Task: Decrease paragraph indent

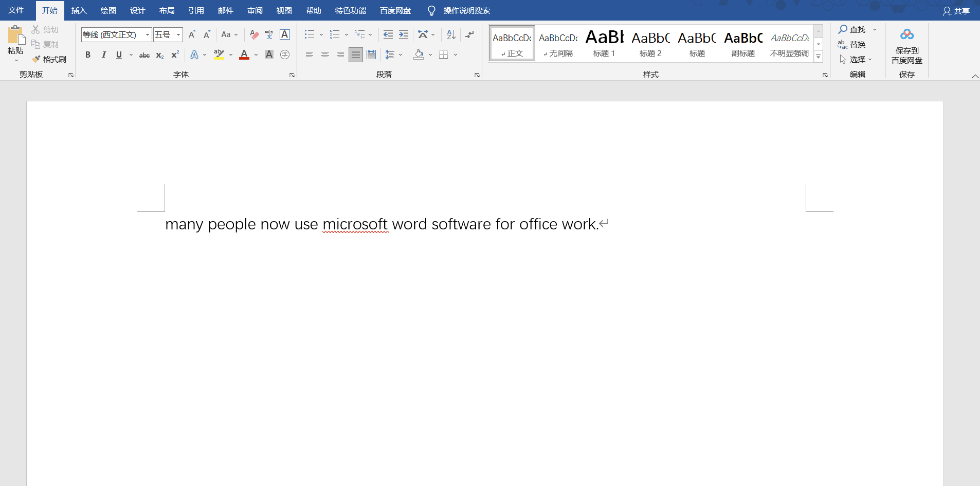Action: coord(388,34)
